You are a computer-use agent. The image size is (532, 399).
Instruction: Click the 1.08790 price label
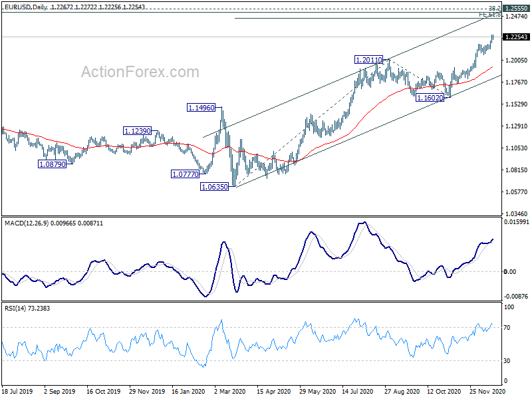(x=53, y=164)
